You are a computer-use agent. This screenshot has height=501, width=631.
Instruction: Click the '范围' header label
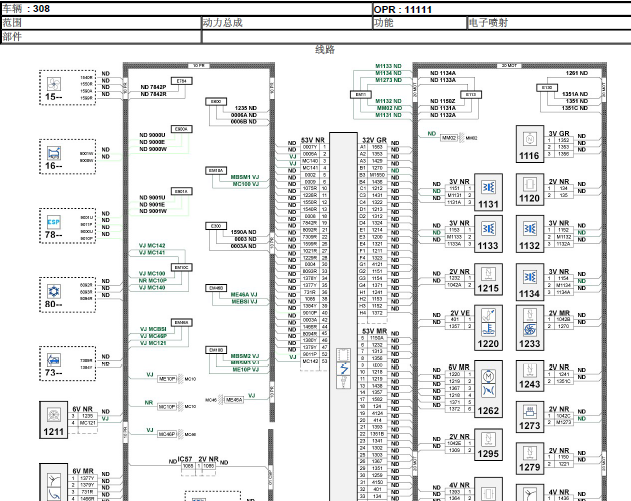(12, 23)
